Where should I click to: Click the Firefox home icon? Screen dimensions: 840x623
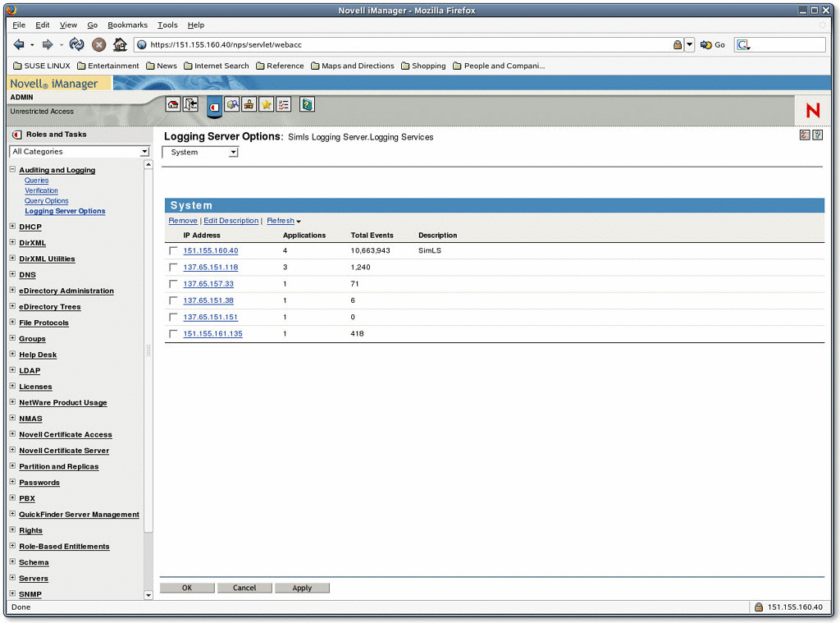120,44
